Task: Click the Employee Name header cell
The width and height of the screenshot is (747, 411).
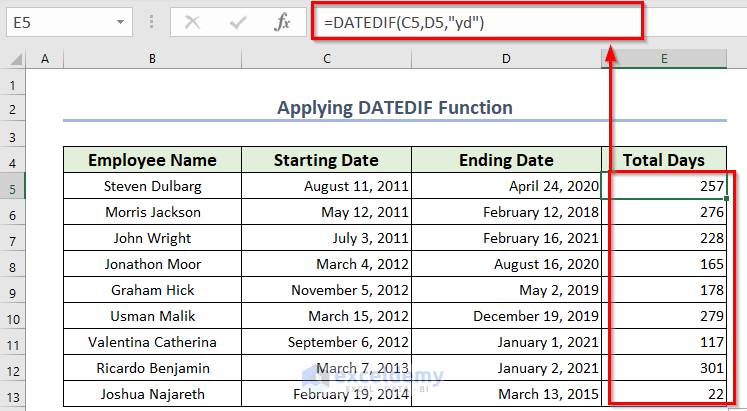Action: coord(152,160)
